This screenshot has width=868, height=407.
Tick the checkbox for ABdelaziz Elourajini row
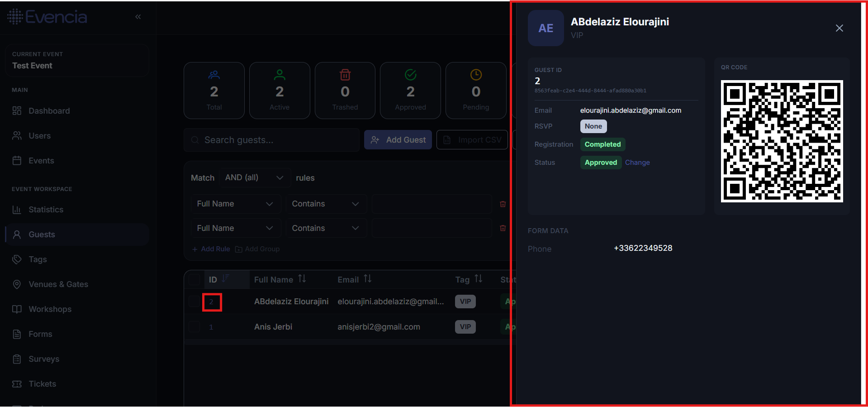[x=194, y=302]
